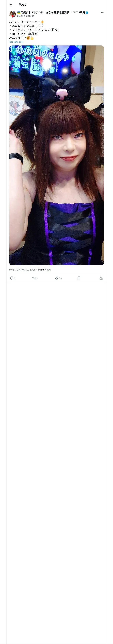
Task: Open the 1,056 Views analytics
Action: coord(44,270)
